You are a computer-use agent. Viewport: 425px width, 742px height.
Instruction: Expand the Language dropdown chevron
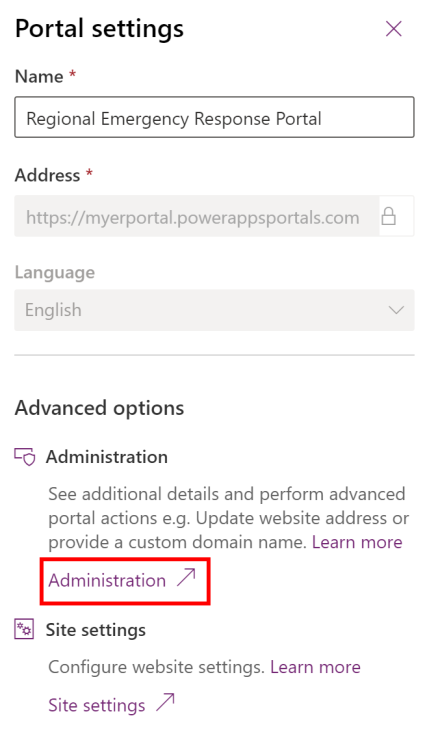396,310
